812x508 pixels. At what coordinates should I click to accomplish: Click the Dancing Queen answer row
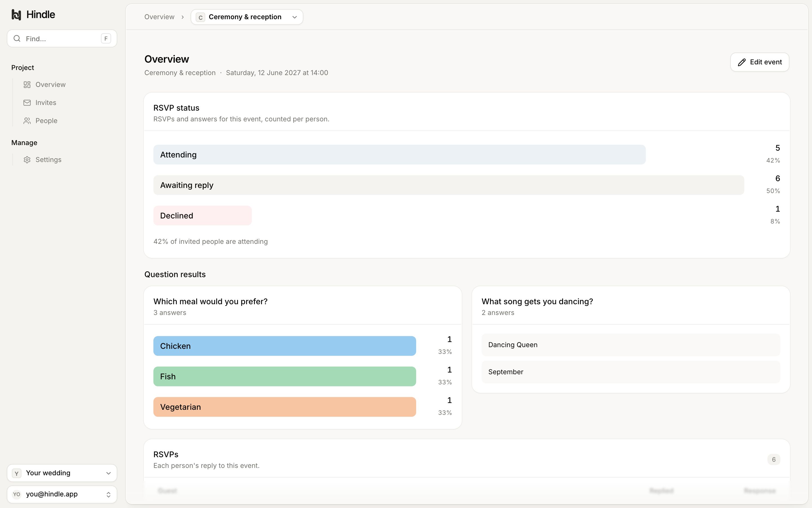coord(631,345)
